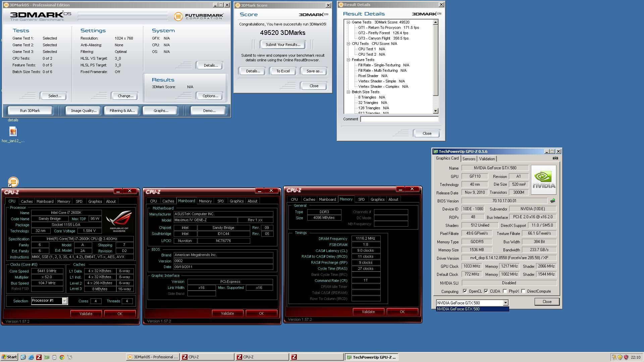Collapse the CPU Tests tree node
Screen dimensions: 644x362
coord(348,44)
